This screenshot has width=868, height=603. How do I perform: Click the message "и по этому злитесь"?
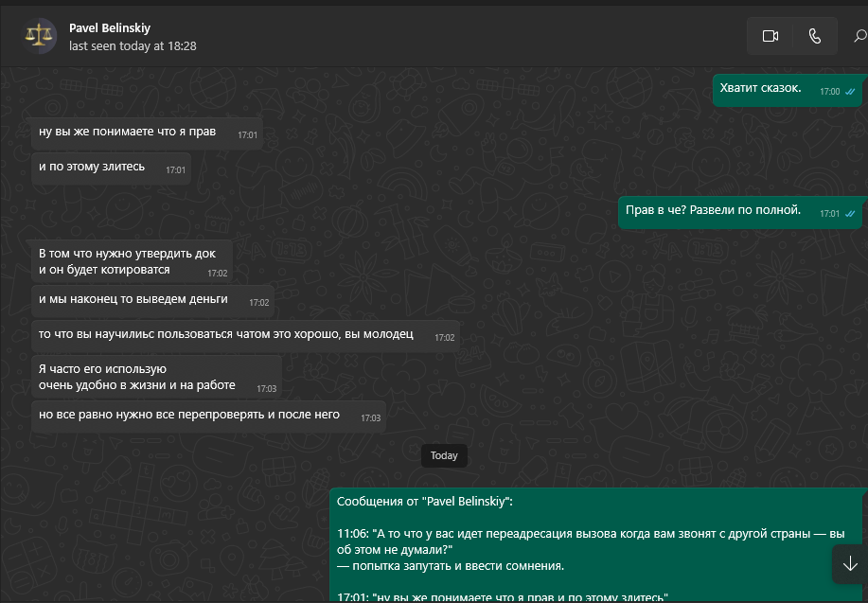click(92, 168)
